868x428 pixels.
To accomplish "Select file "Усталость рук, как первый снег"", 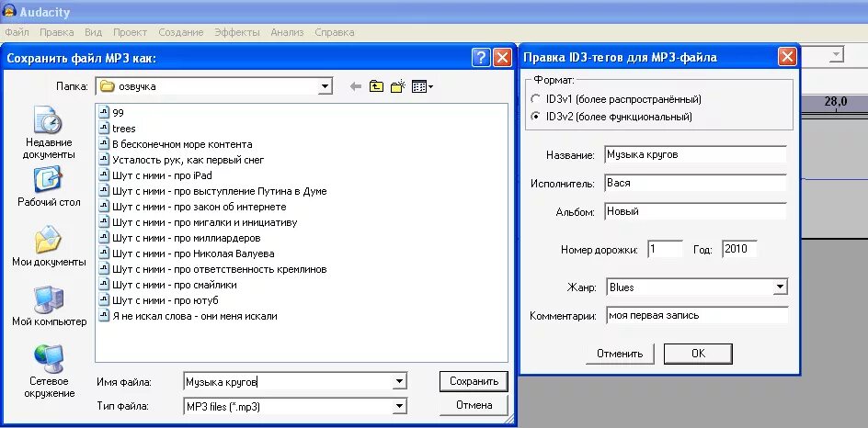I will [x=181, y=160].
